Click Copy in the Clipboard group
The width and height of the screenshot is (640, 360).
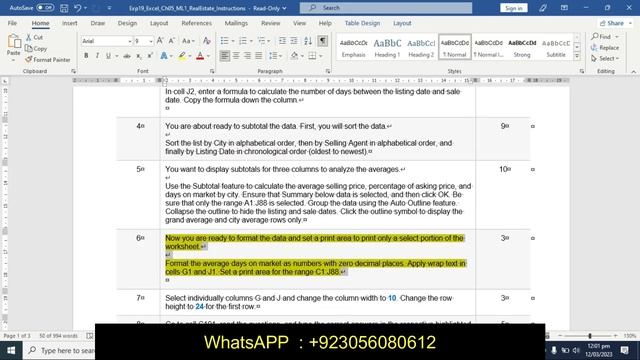tap(36, 48)
